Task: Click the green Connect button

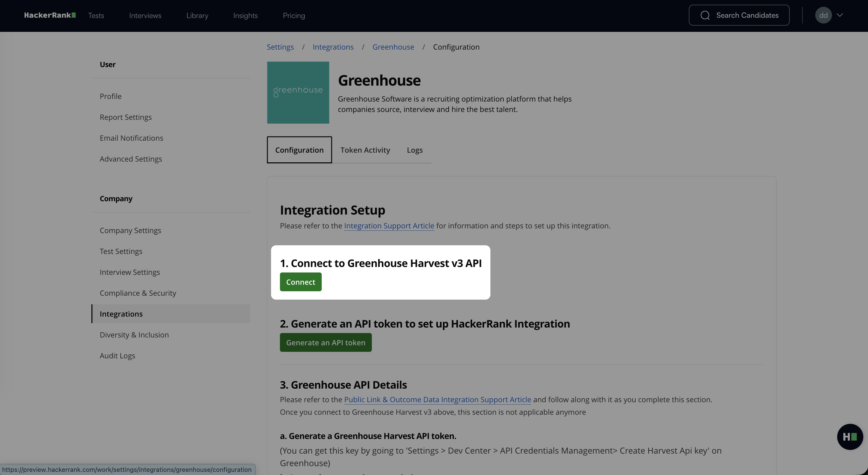Action: click(301, 282)
